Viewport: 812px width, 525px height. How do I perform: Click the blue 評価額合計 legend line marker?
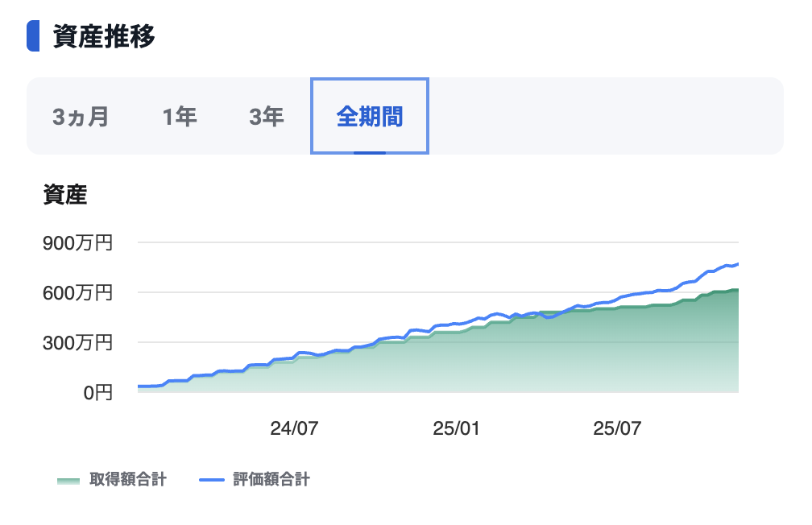pyautogui.click(x=211, y=481)
